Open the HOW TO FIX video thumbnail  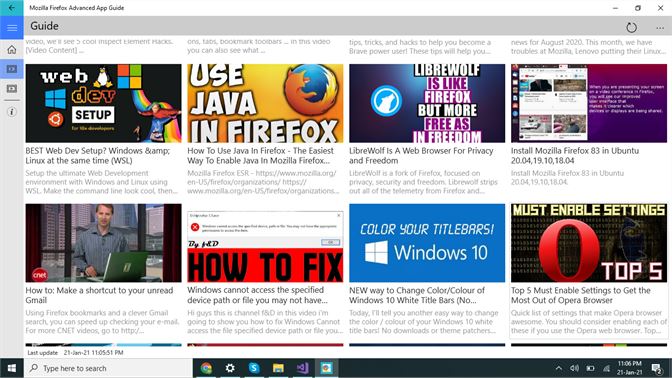click(x=265, y=243)
